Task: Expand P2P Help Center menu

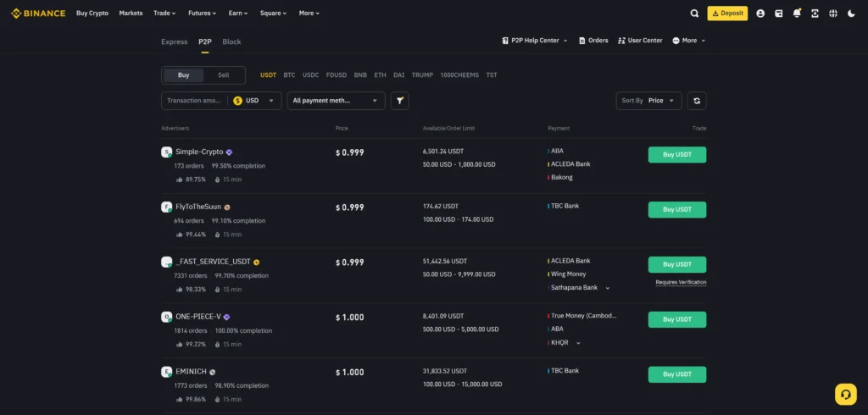Action: [535, 41]
